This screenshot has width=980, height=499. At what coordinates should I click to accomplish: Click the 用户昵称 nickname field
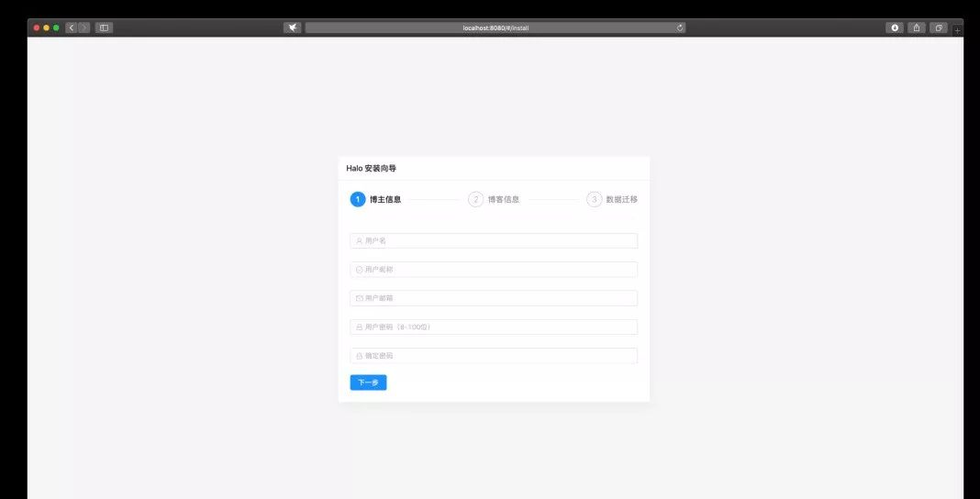494,269
